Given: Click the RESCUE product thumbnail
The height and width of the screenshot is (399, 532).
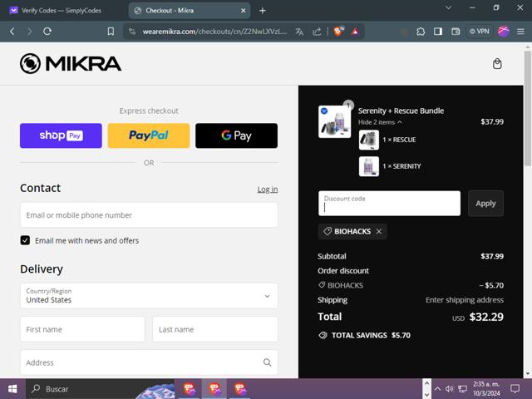Looking at the screenshot, I should pos(369,140).
